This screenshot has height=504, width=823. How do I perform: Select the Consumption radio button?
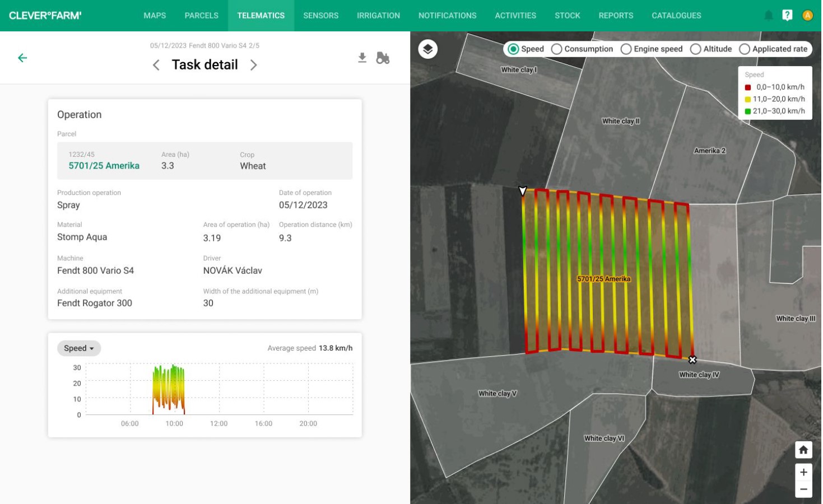[x=556, y=49]
